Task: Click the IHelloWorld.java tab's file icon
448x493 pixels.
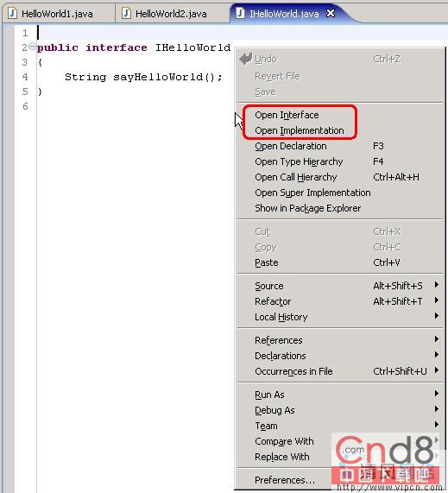Action: (x=240, y=13)
